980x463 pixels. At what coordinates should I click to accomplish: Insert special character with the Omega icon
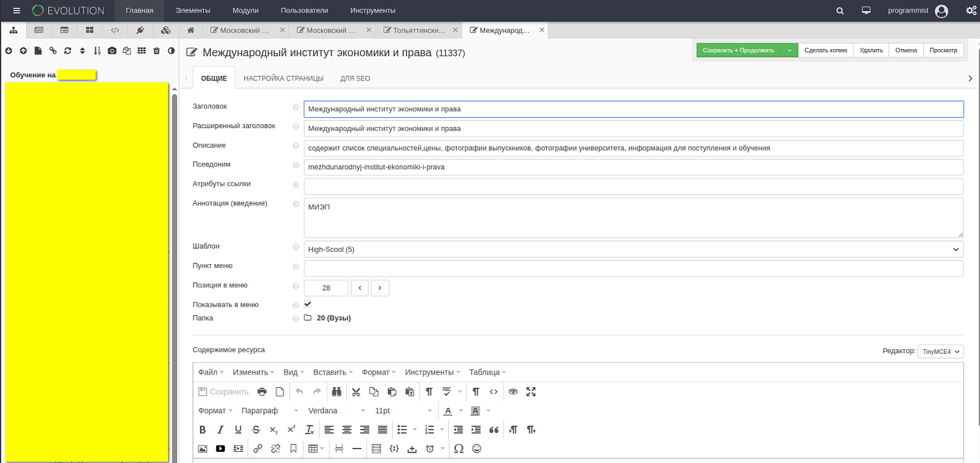459,449
